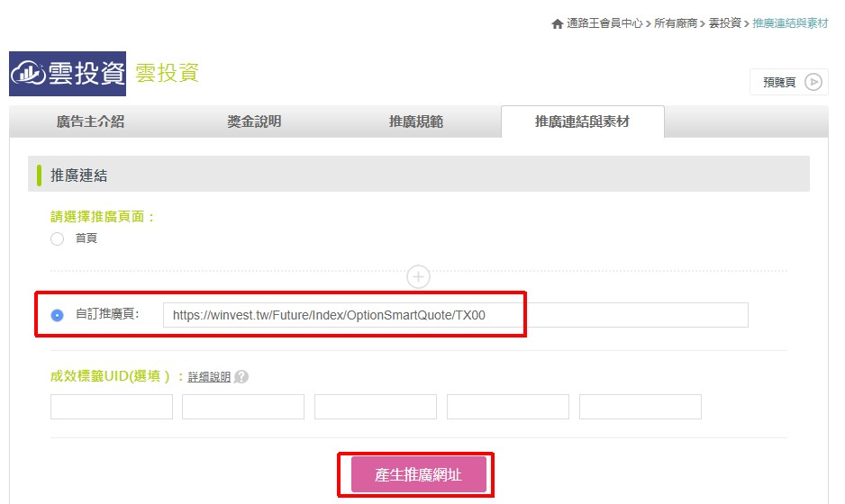
Task: Click the 預覽頁 button
Action: (x=789, y=82)
